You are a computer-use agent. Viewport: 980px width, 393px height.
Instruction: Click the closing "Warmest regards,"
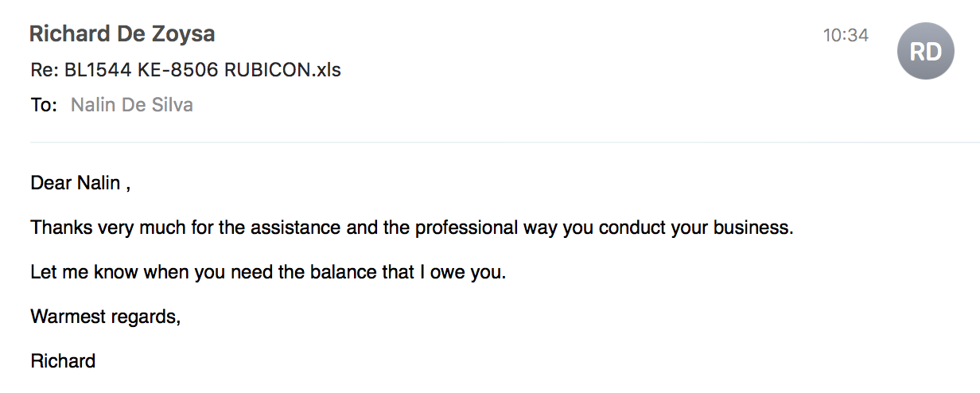pyautogui.click(x=106, y=317)
